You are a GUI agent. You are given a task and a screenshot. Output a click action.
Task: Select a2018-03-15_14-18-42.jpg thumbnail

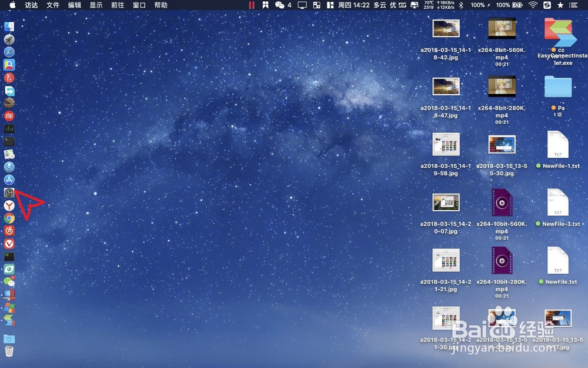446,28
